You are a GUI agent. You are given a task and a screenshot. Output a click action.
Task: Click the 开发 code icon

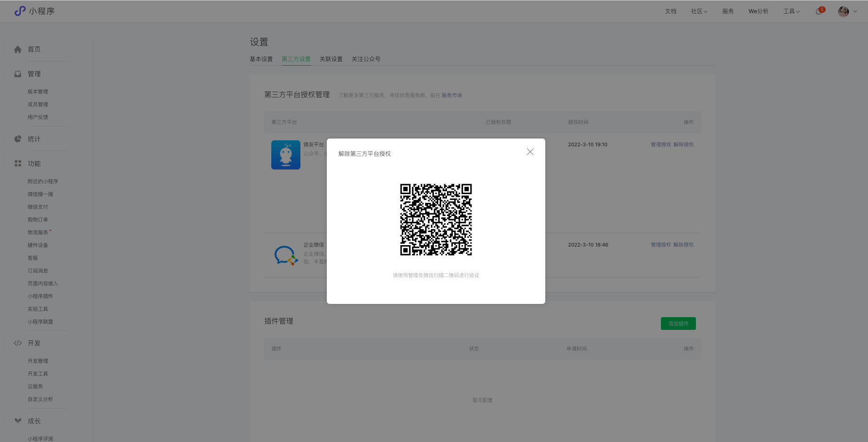pyautogui.click(x=18, y=343)
